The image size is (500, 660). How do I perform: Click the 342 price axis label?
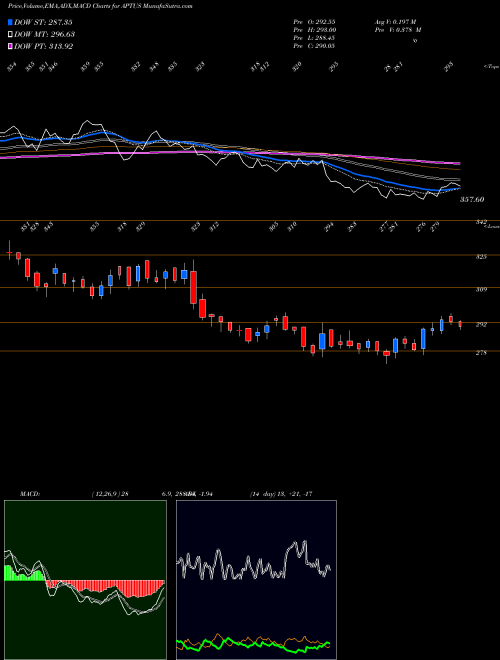click(481, 222)
